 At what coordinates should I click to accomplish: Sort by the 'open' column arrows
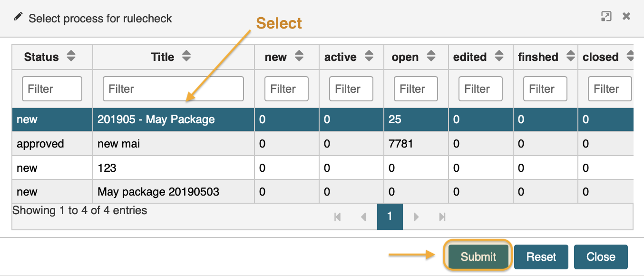click(431, 57)
